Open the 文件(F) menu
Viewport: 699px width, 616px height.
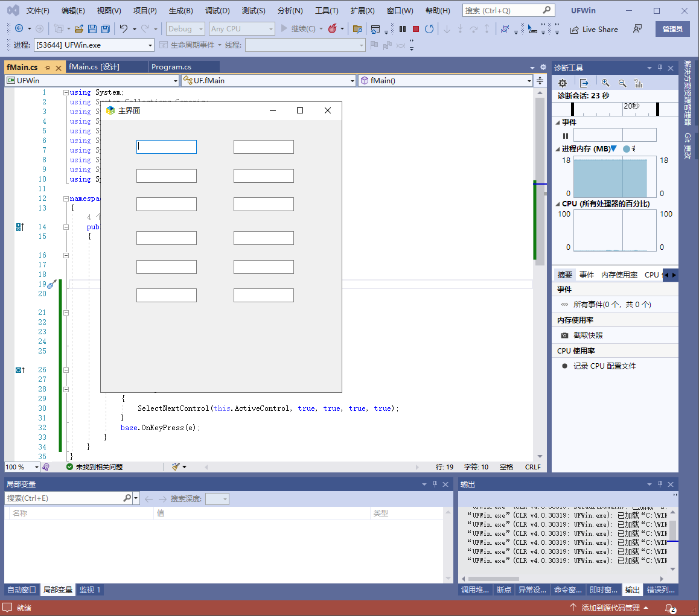[x=37, y=11]
